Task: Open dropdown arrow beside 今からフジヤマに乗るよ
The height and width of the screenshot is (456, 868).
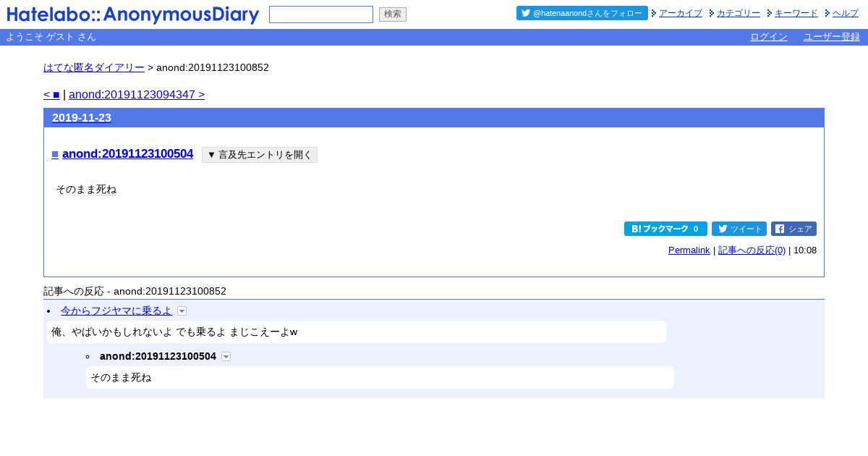Action: point(182,311)
